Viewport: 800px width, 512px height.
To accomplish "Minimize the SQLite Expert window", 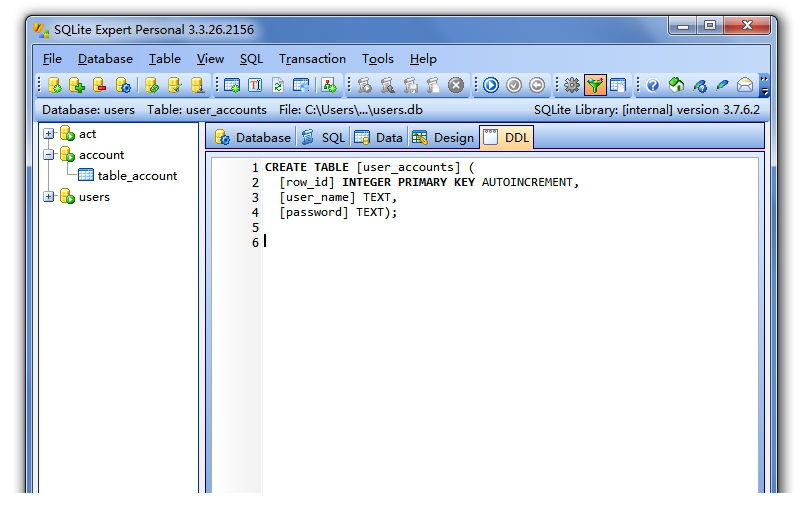I will coord(684,25).
